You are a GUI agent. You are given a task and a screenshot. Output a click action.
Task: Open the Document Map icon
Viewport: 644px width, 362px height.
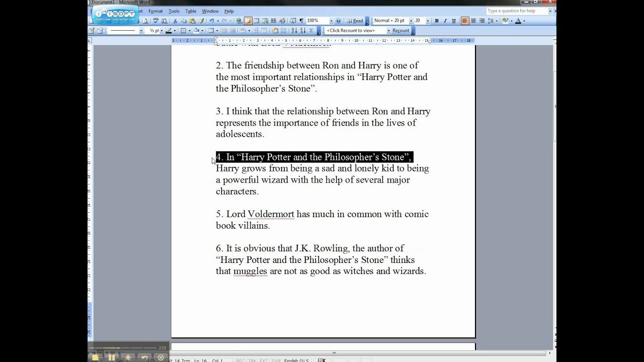click(x=293, y=21)
